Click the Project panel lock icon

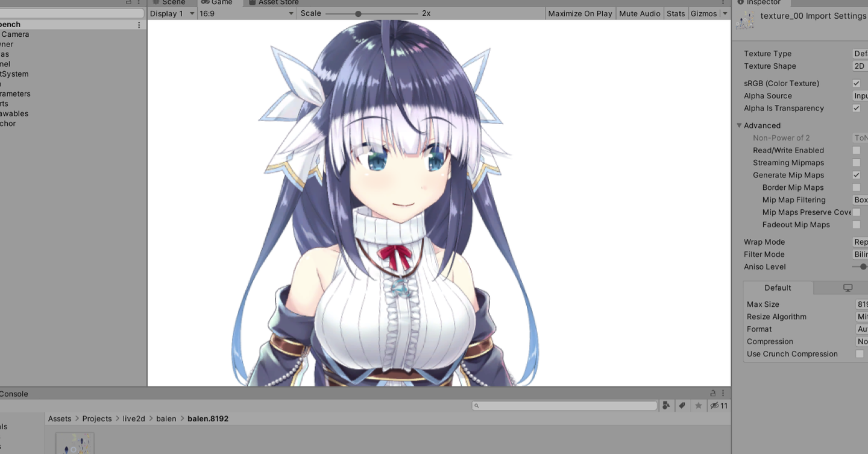[x=713, y=393]
